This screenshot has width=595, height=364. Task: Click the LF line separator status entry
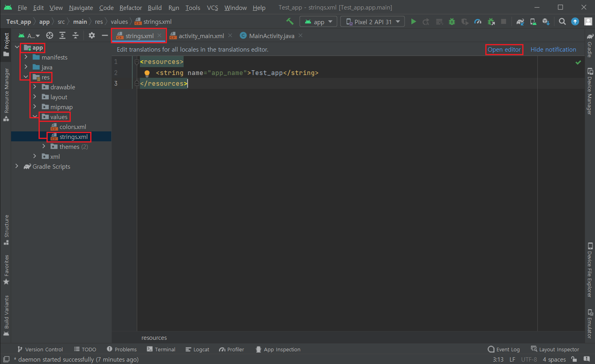tap(512, 359)
